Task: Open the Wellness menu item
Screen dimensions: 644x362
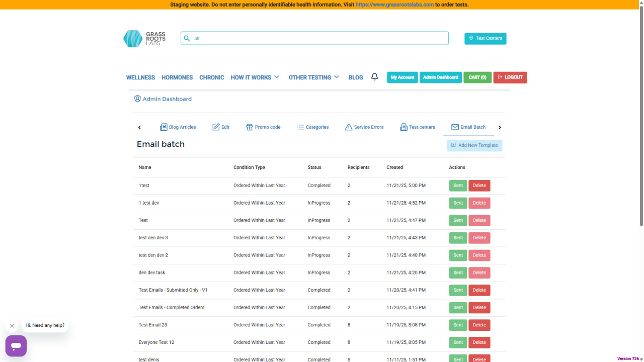Action: (140, 77)
